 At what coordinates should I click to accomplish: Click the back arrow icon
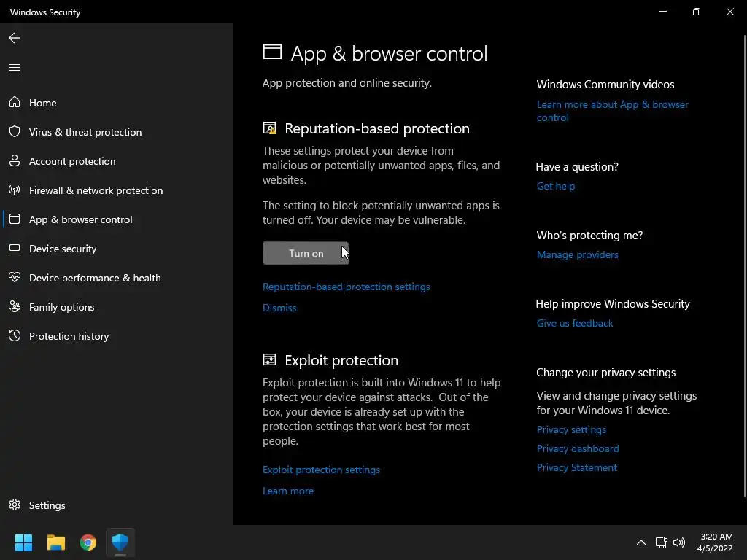[15, 38]
